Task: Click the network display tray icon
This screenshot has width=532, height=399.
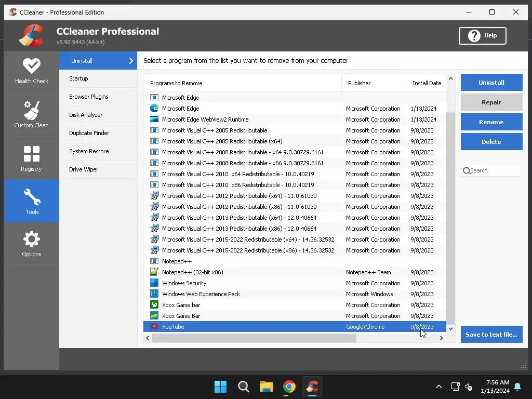Action: 455,387
